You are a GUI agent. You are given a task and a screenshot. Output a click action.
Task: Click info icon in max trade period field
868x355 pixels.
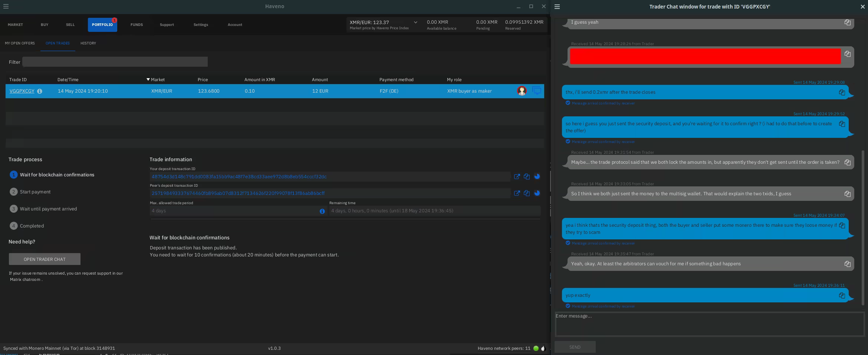(x=322, y=211)
